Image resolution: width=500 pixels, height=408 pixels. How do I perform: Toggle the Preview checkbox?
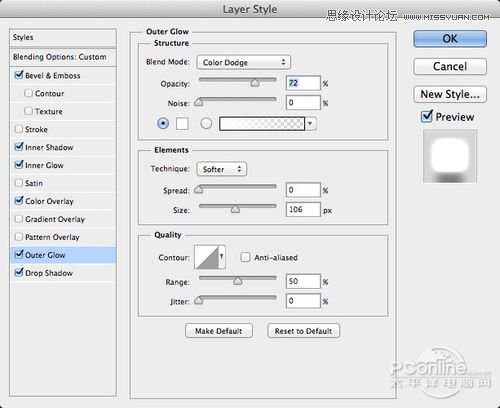click(427, 116)
